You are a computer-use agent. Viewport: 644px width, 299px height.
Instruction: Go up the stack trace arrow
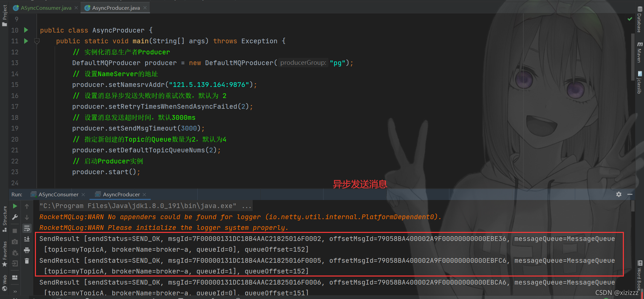pyautogui.click(x=27, y=206)
